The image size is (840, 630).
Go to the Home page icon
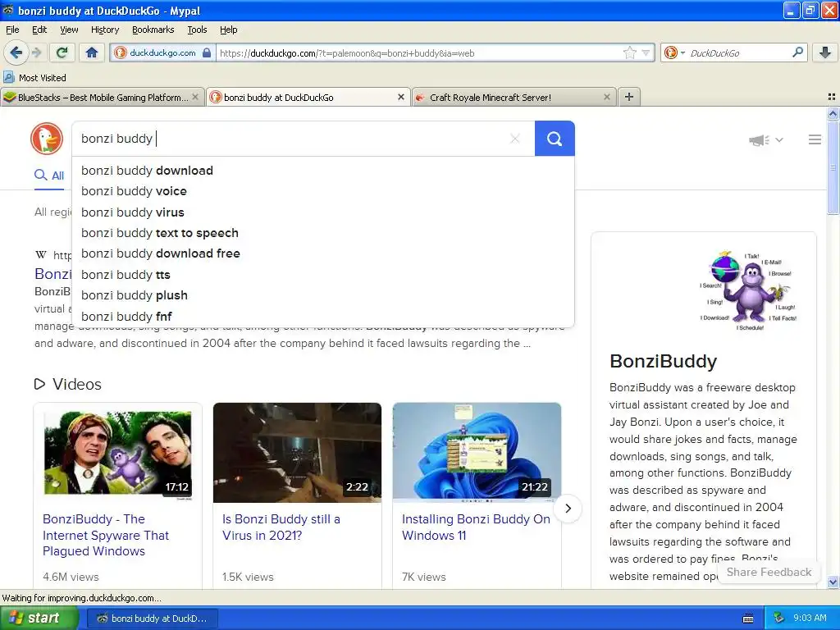point(92,52)
